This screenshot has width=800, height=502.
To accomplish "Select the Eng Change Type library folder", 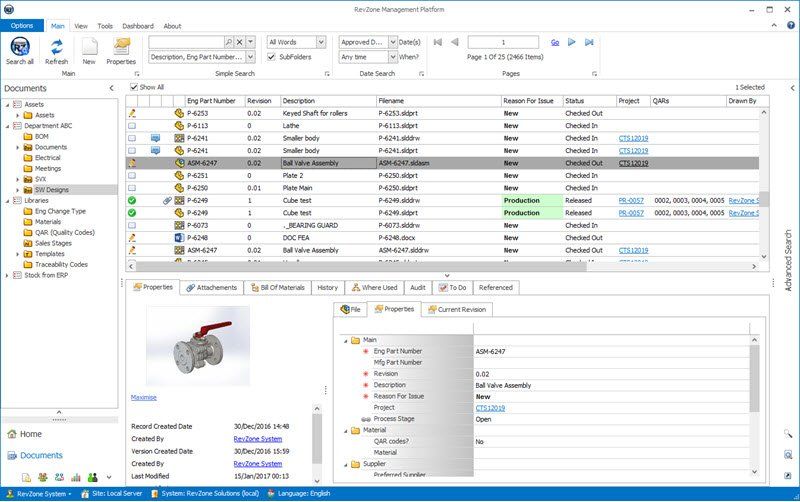I will point(60,211).
